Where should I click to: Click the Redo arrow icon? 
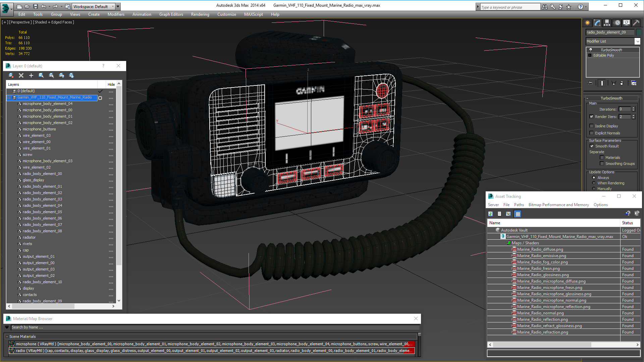55,6
